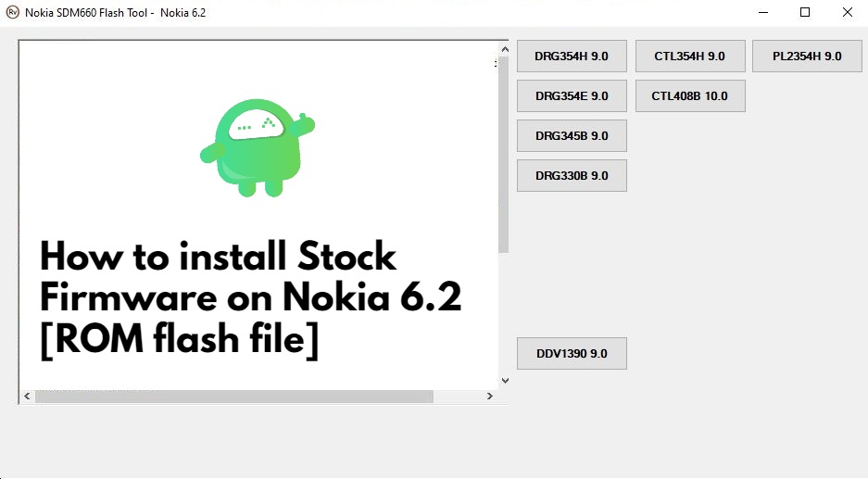Close the Nokia SDM660 Flash Tool window

click(x=847, y=12)
